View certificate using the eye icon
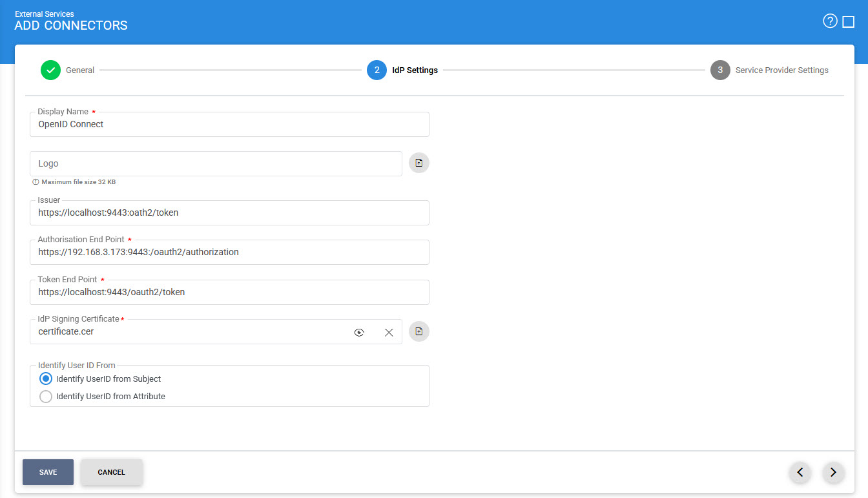 [359, 333]
